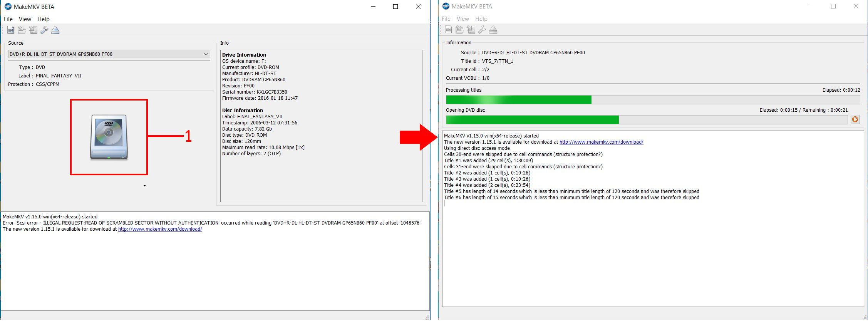Click 'Data capacity: 7.82 Gb' line
Image resolution: width=868 pixels, height=327 pixels.
[247, 129]
